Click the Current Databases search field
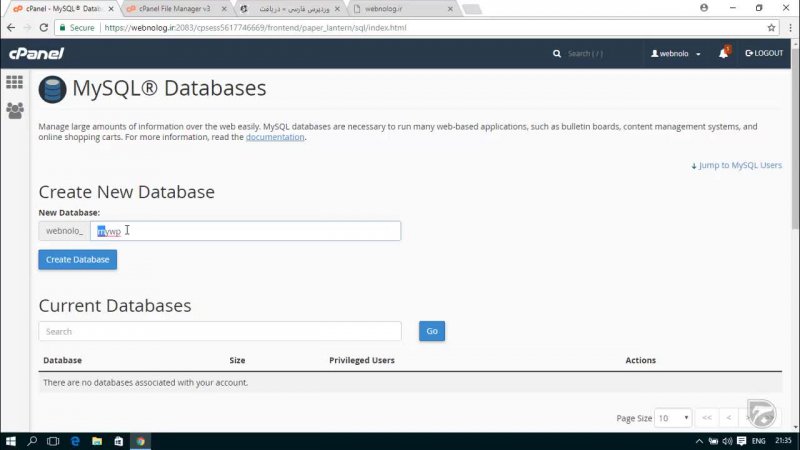Screen dimensions: 800x450 click(220, 331)
